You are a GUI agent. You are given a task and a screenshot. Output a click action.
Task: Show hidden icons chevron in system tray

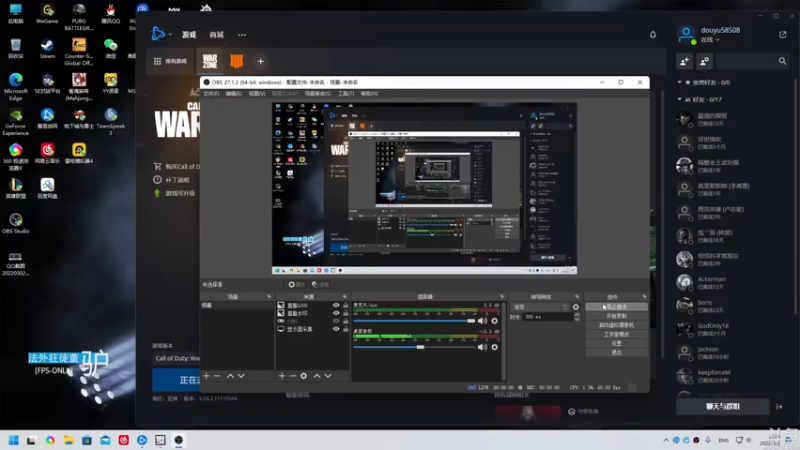(666, 440)
